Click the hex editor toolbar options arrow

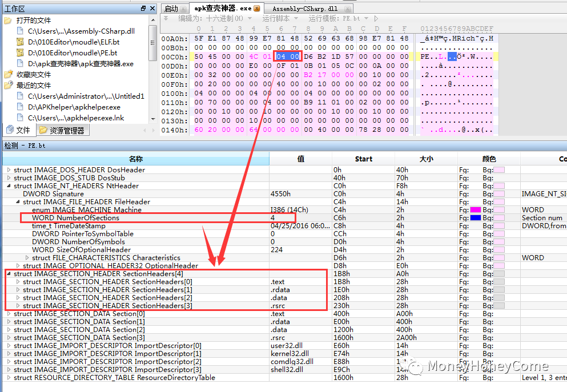click(x=166, y=18)
